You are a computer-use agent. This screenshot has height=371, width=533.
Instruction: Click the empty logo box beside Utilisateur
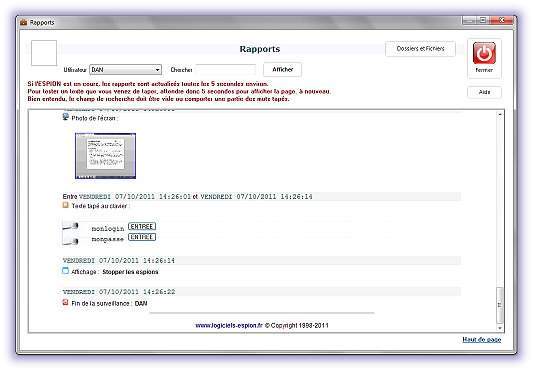(x=44, y=53)
